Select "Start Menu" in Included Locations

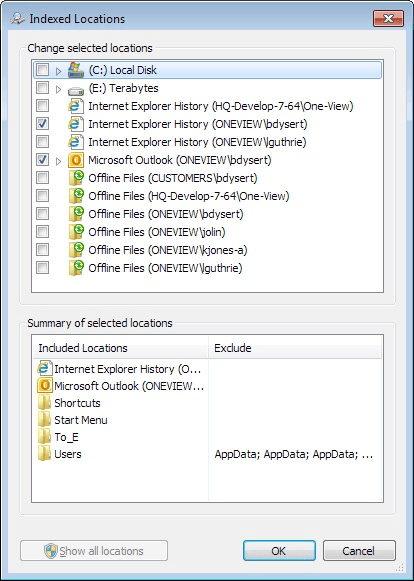pos(81,420)
